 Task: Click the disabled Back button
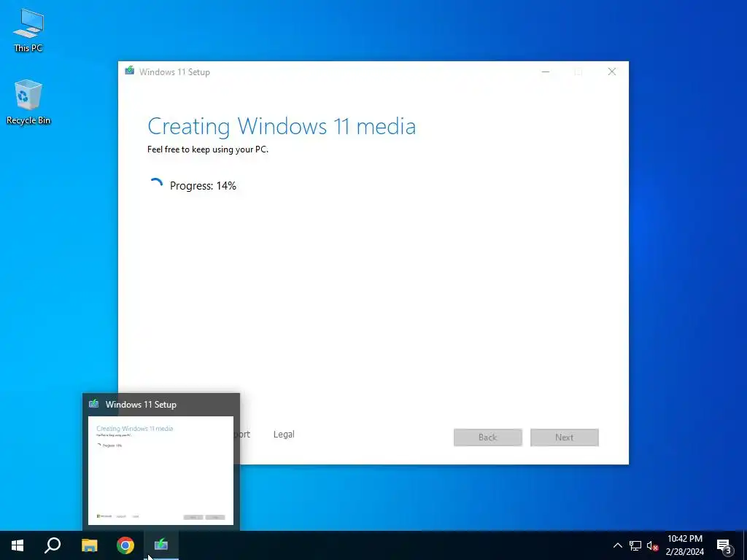tap(488, 437)
